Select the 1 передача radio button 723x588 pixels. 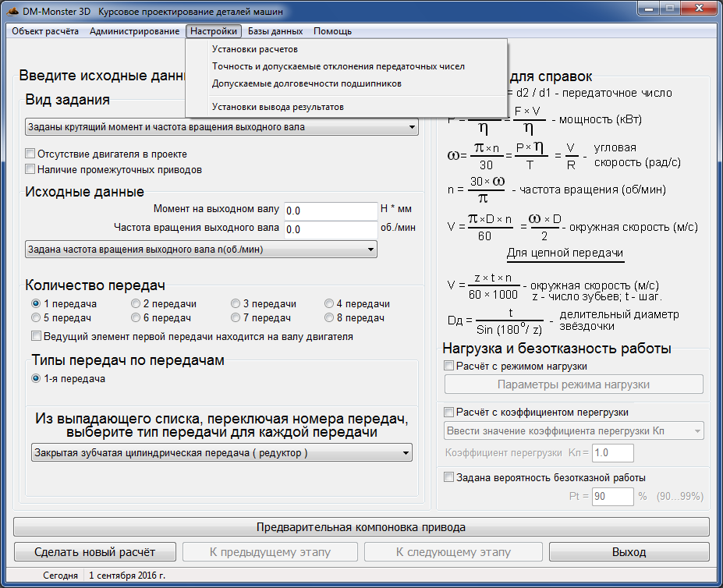click(36, 303)
